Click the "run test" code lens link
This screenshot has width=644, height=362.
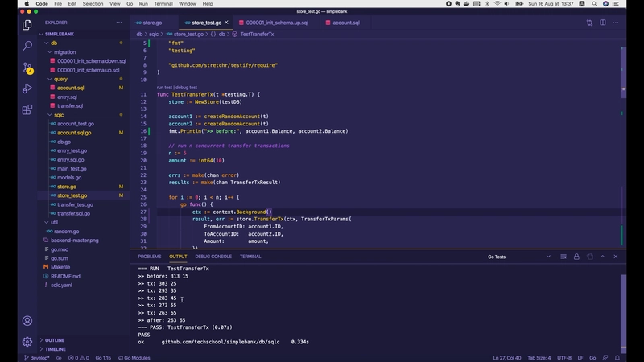(x=164, y=87)
